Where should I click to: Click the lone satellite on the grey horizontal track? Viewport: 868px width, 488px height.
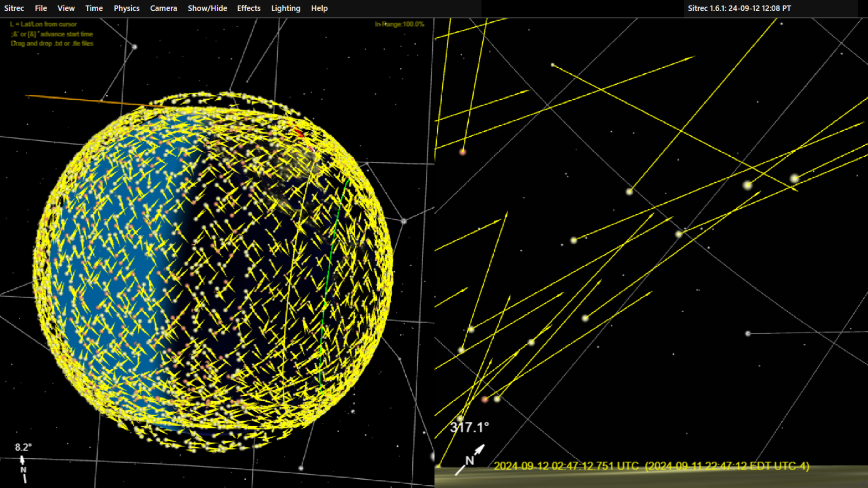tap(748, 333)
